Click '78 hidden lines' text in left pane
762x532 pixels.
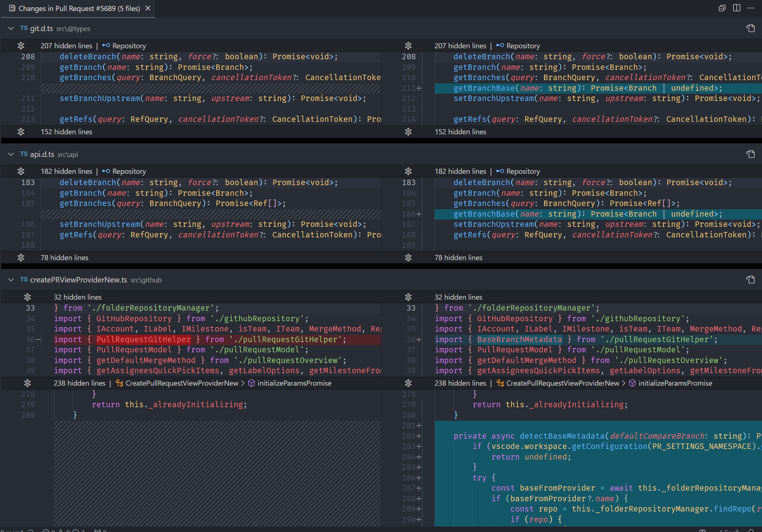(x=64, y=258)
